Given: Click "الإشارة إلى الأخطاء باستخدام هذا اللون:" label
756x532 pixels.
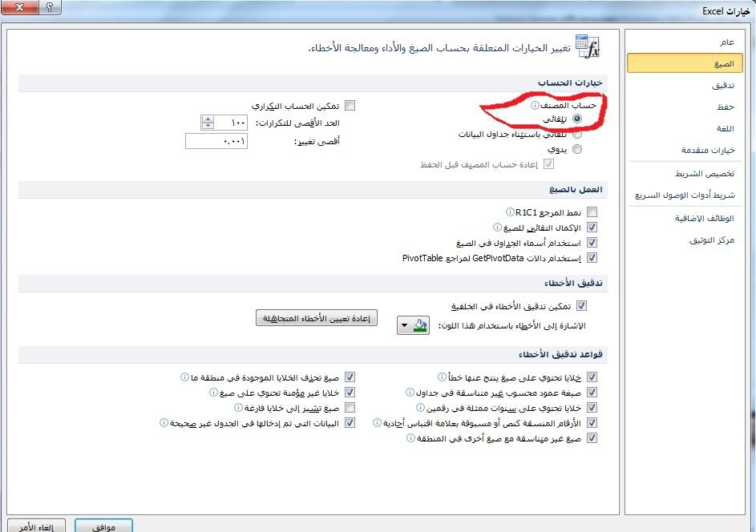Looking at the screenshot, I should click(x=511, y=326).
